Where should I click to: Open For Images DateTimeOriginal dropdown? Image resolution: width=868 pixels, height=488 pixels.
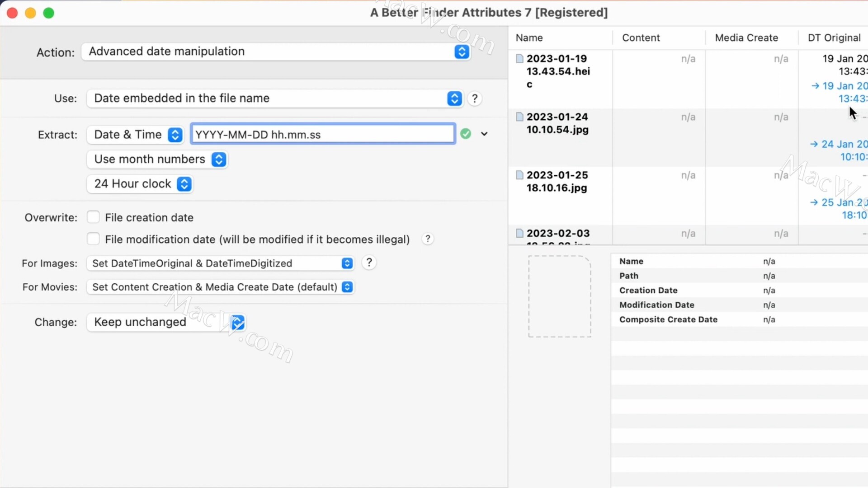[220, 263]
